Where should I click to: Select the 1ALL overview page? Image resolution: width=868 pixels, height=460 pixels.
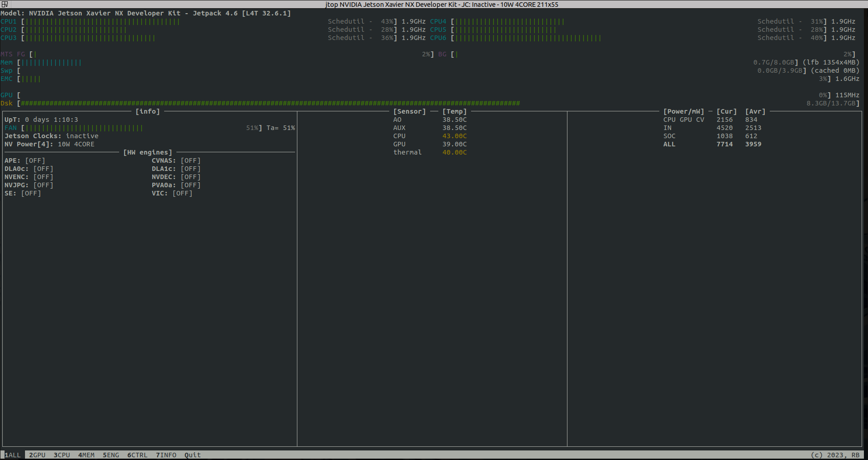[12, 455]
